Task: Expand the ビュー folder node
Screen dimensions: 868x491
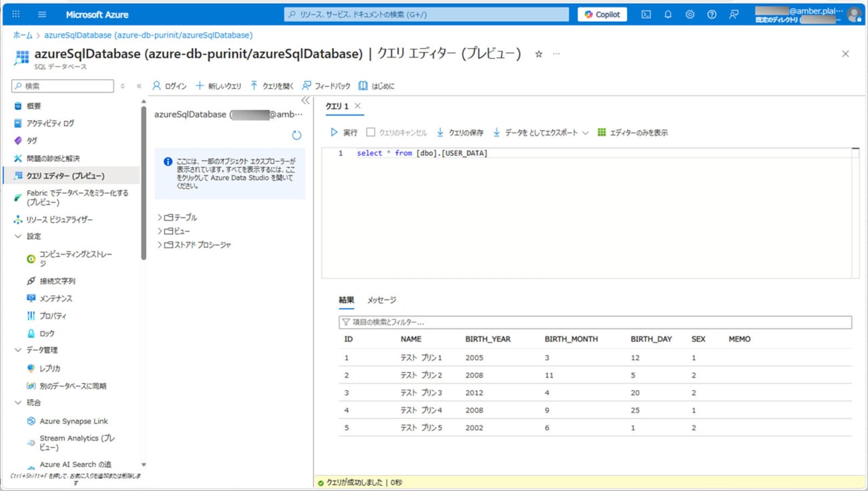Action: pyautogui.click(x=160, y=231)
